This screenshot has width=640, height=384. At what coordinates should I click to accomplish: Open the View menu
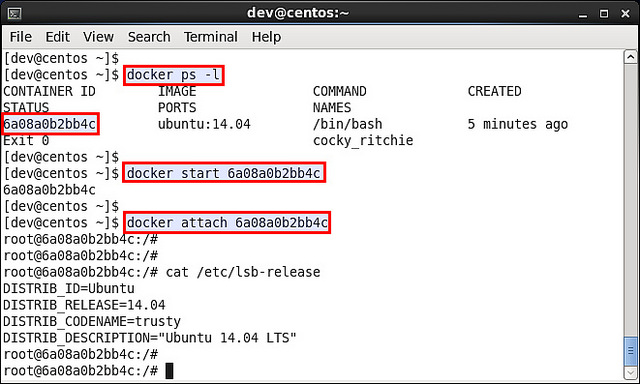tap(98, 37)
